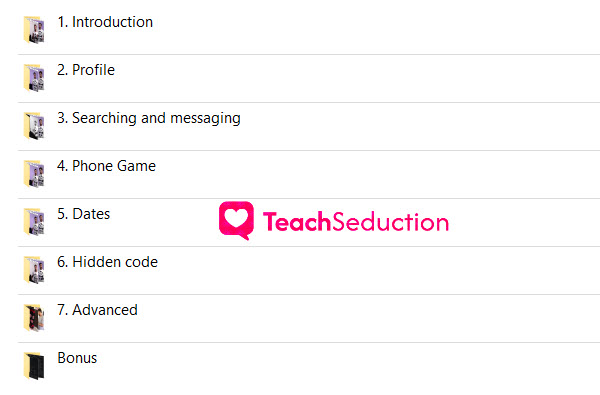Select the "6. Hidden code" label
The height and width of the screenshot is (395, 600).
[107, 262]
